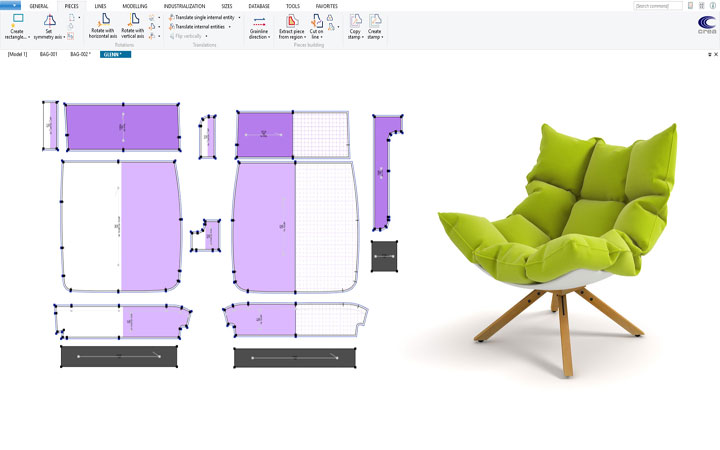This screenshot has height=450, width=720.
Task: Select the Extract piece from region tool
Action: click(291, 20)
